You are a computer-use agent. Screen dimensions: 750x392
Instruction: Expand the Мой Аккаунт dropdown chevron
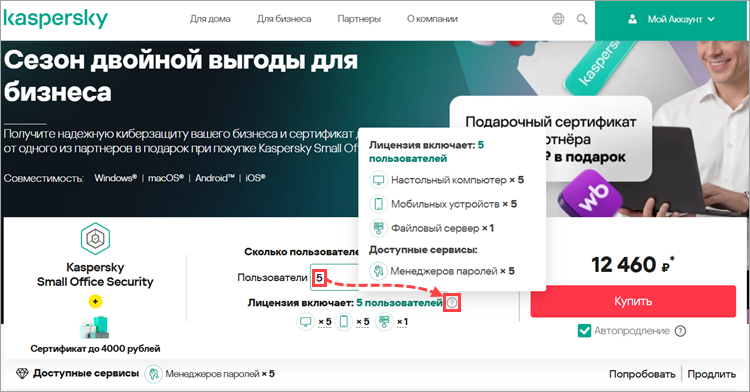tap(711, 19)
